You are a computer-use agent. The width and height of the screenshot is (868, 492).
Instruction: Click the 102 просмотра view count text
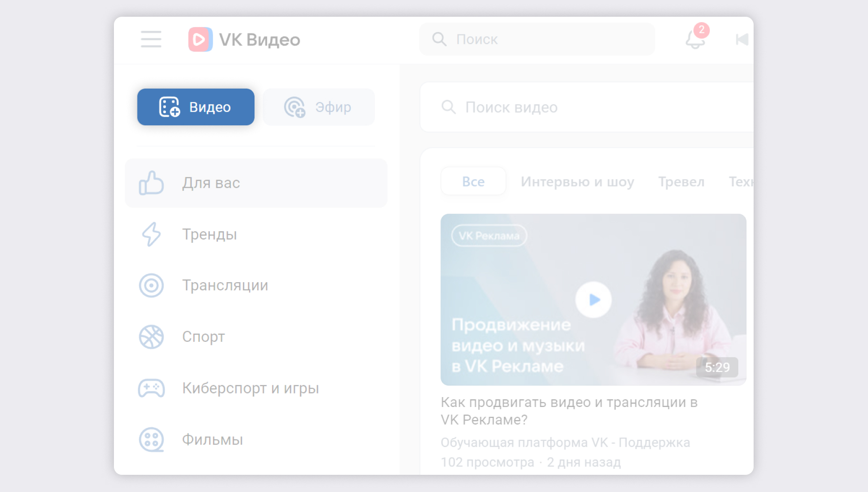[x=487, y=462]
